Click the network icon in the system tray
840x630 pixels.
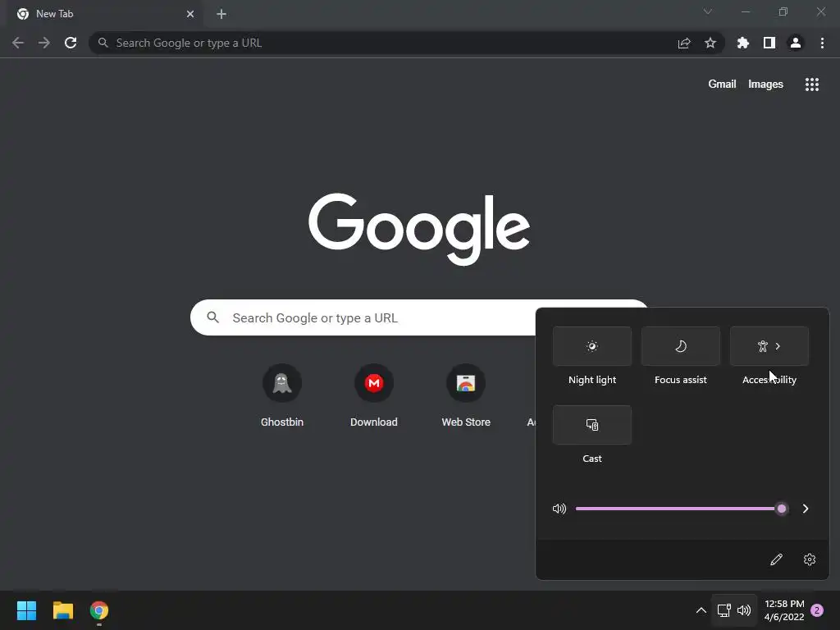point(724,610)
